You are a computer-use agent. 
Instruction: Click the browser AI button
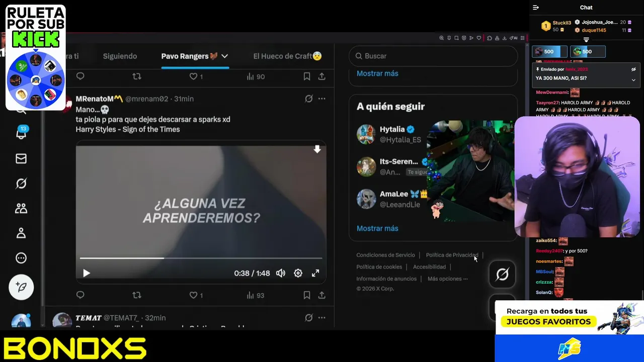pyautogui.click(x=513, y=38)
